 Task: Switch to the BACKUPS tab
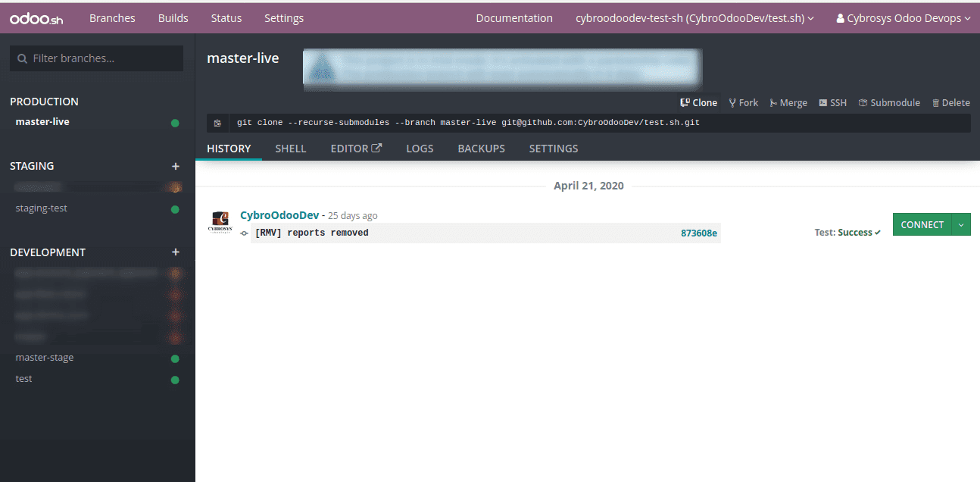tap(481, 149)
